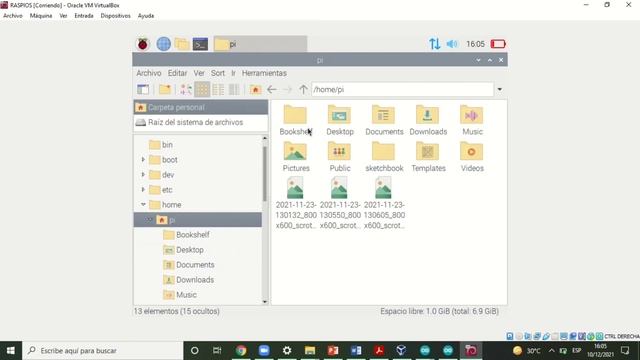Go forward with right arrow
640x360 pixels.
(287, 89)
